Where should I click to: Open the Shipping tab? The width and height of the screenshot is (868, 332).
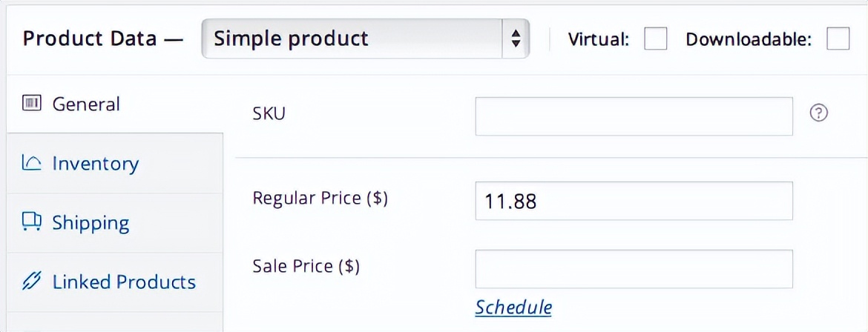(91, 222)
